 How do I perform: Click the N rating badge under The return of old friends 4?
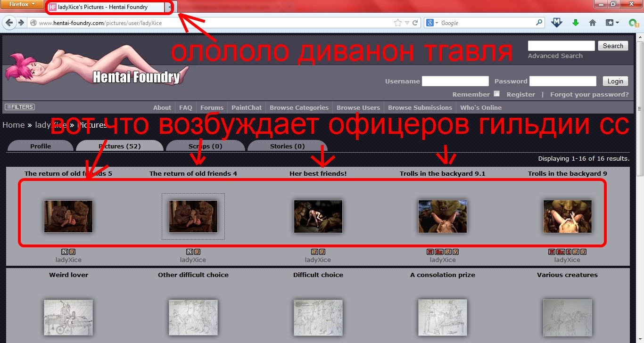tap(190, 252)
